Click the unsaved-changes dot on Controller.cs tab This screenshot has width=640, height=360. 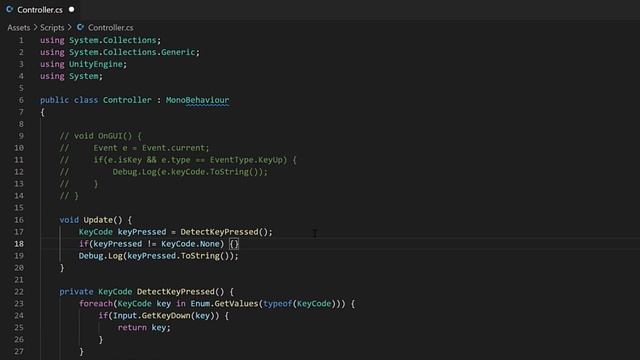tap(72, 9)
